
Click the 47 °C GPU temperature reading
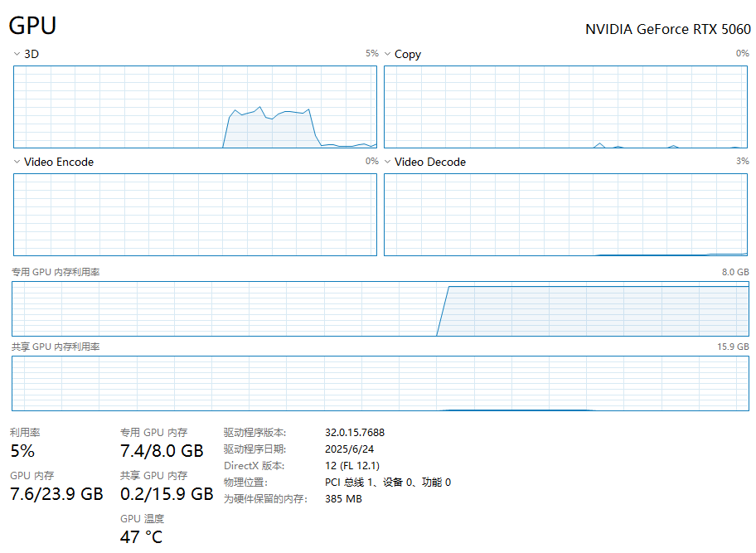click(142, 536)
